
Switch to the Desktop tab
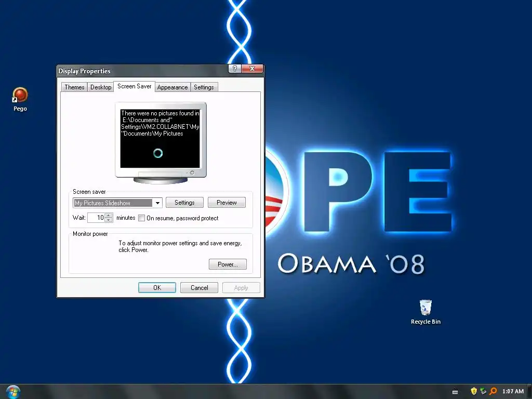[101, 87]
